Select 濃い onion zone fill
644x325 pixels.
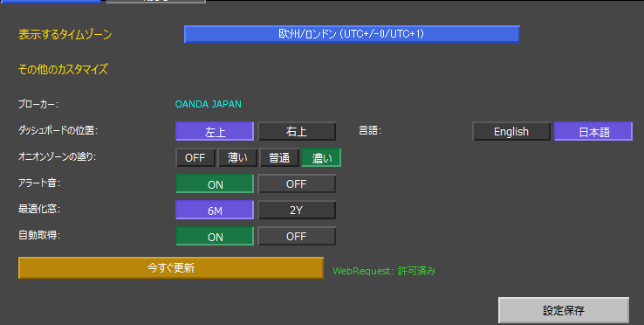(321, 157)
